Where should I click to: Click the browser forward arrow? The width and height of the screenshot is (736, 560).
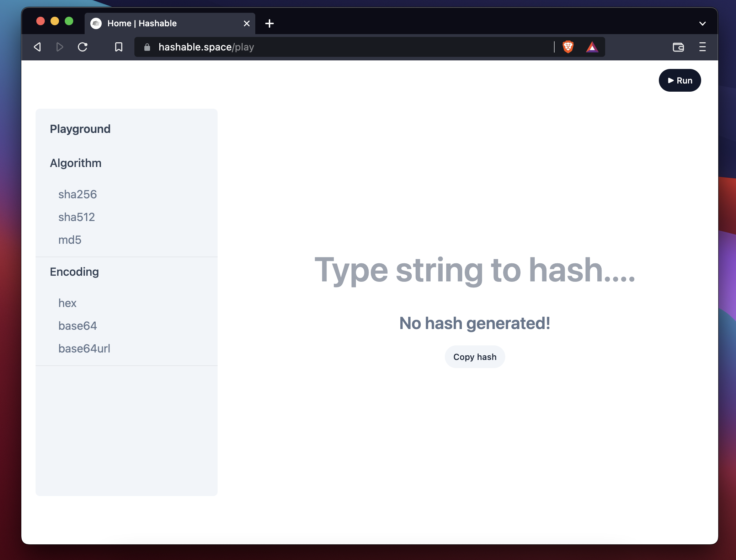point(60,47)
